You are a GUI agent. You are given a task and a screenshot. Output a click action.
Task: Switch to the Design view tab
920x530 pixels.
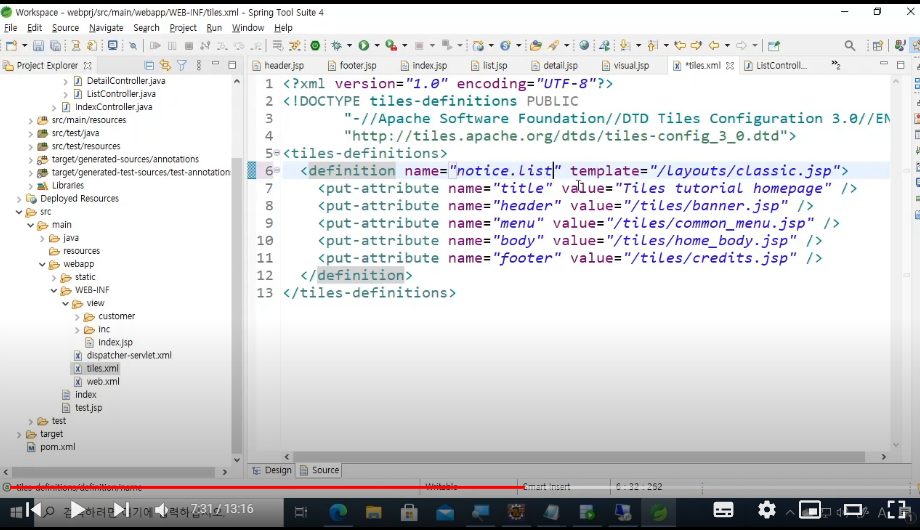272,470
